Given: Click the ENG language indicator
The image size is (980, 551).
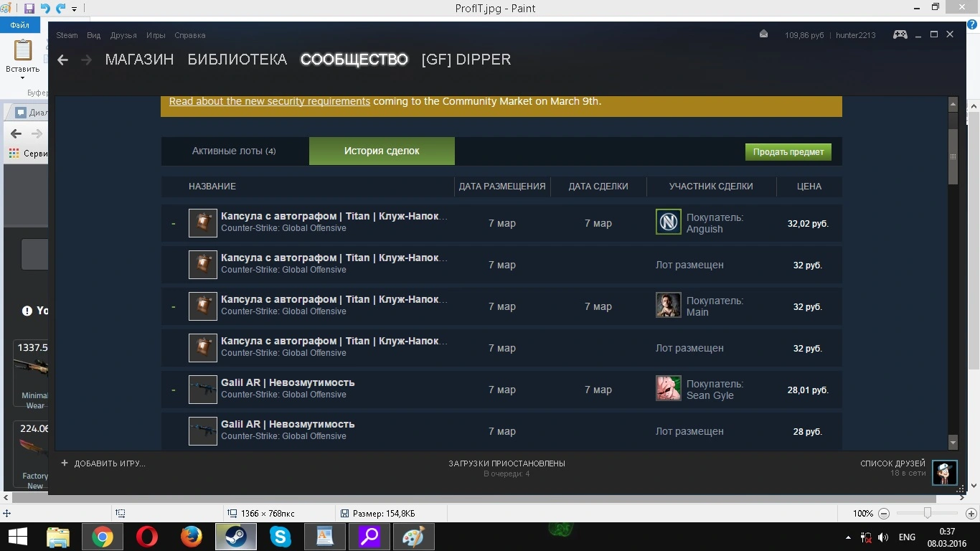Looking at the screenshot, I should coord(907,537).
